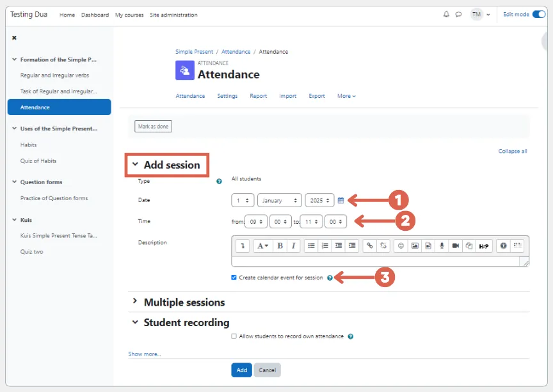This screenshot has height=392, width=553.
Task: Create an unordered list in the description
Action: point(312,246)
